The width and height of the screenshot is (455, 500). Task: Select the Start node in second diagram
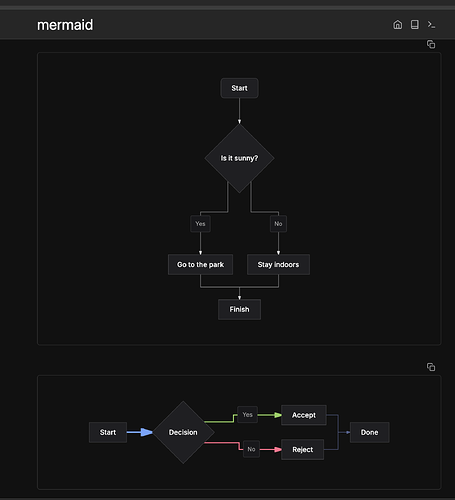click(108, 432)
